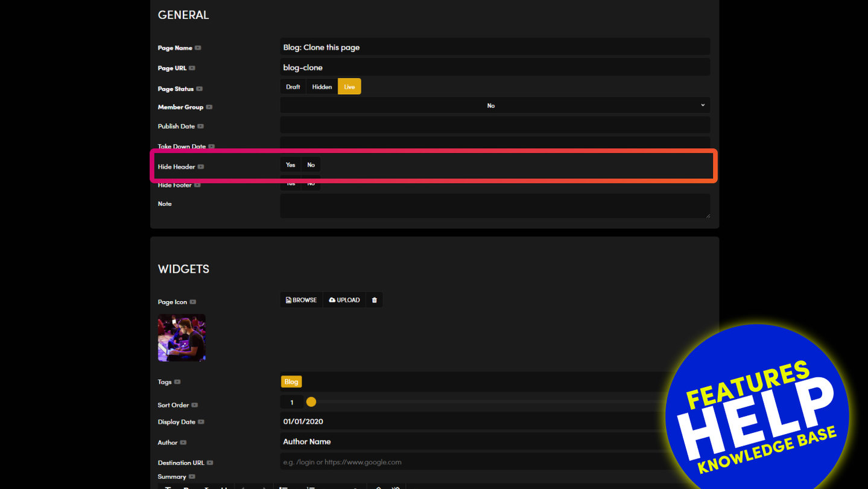Set Page Status to Hidden
Screen dimensions: 868x489
coord(322,87)
